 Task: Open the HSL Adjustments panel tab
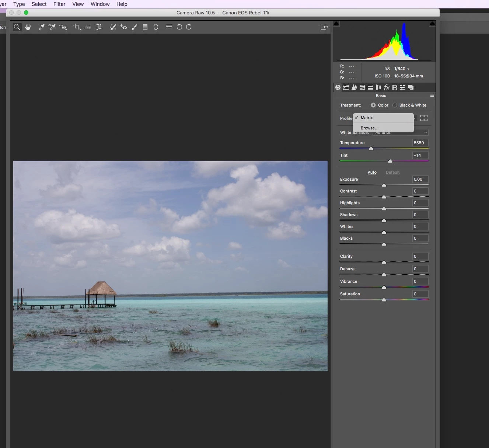pos(362,87)
